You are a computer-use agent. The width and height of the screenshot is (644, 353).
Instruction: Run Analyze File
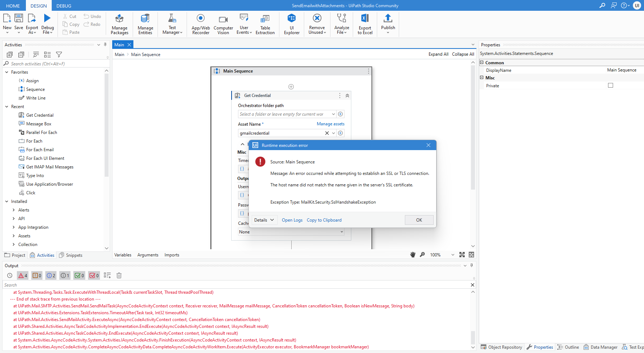342,24
